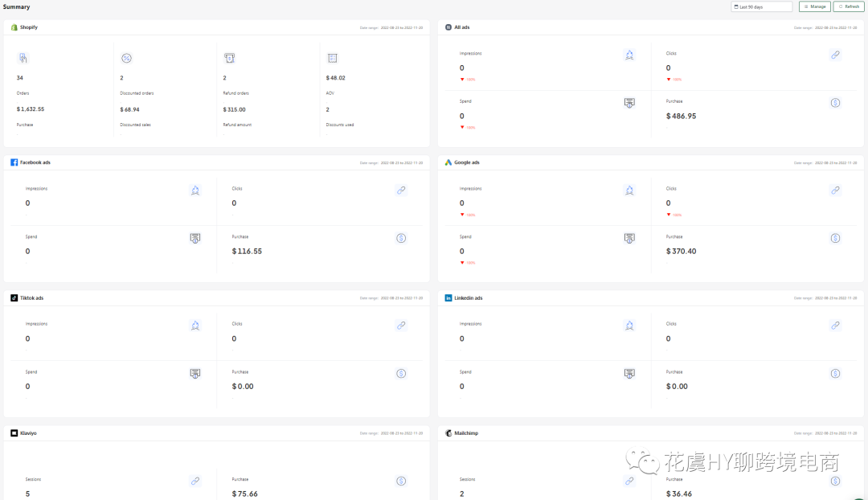Click the Summary page heading
Viewport: 868px width, 500px height.
tap(17, 6)
